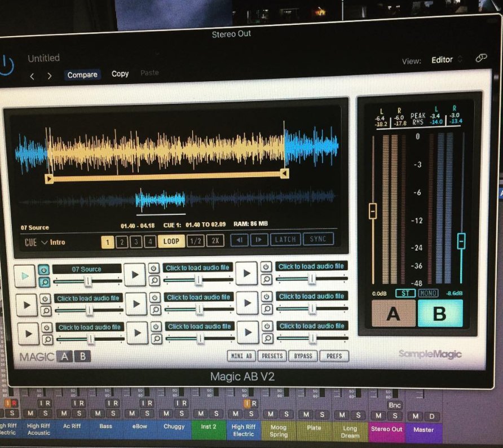Open the View Editor dropdown
This screenshot has width=503, height=448.
click(x=446, y=59)
